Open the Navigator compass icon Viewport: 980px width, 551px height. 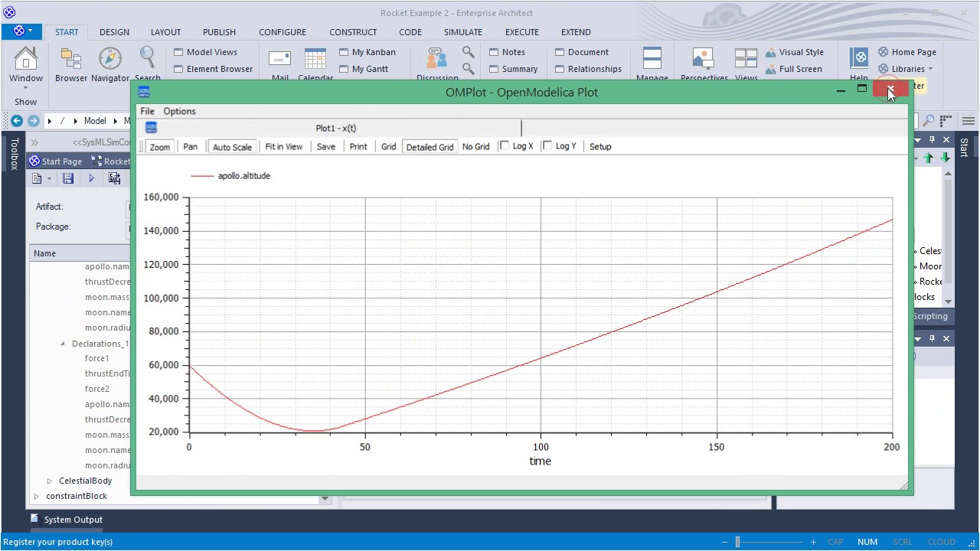pos(110,64)
